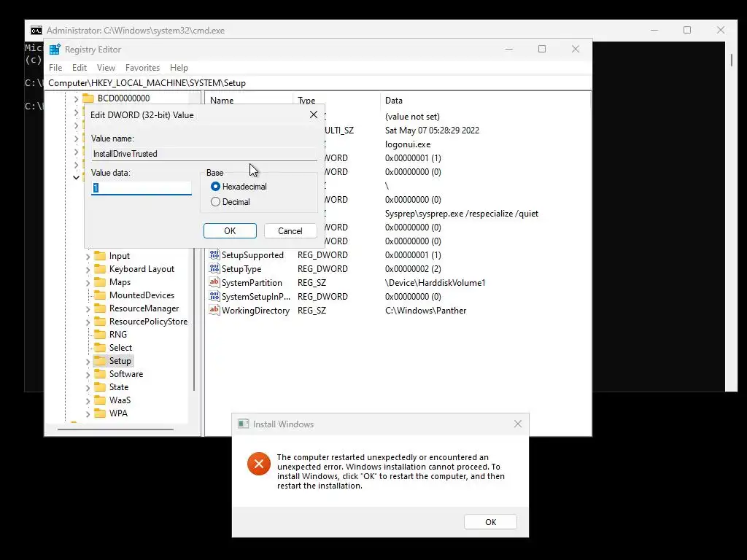Select the State tree label
Screen dimensions: 747x560
coord(119,387)
